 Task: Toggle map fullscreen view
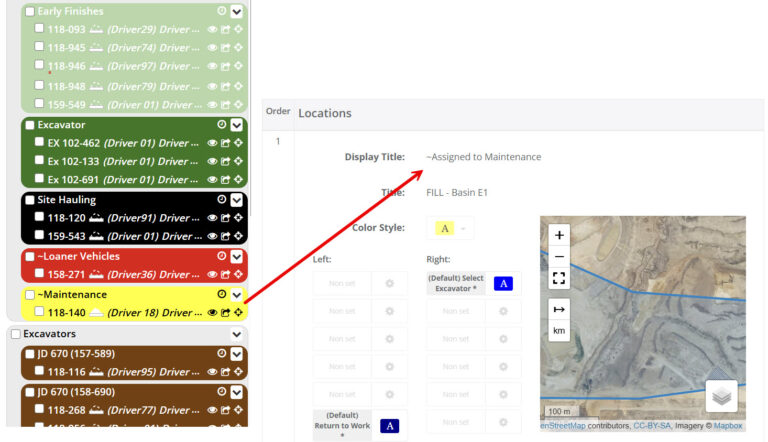pyautogui.click(x=559, y=278)
